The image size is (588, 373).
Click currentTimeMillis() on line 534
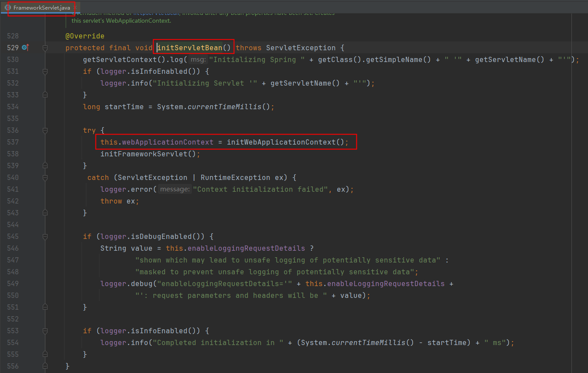[229, 107]
